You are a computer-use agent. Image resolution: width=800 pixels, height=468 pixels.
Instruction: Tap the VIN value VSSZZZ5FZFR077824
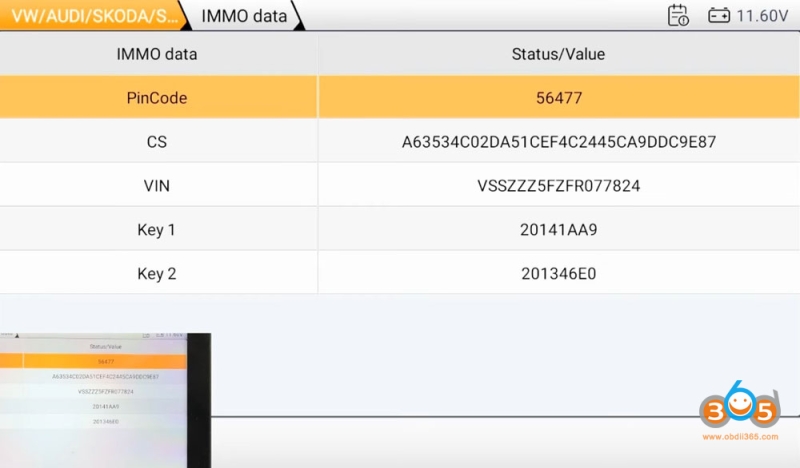[558, 186]
